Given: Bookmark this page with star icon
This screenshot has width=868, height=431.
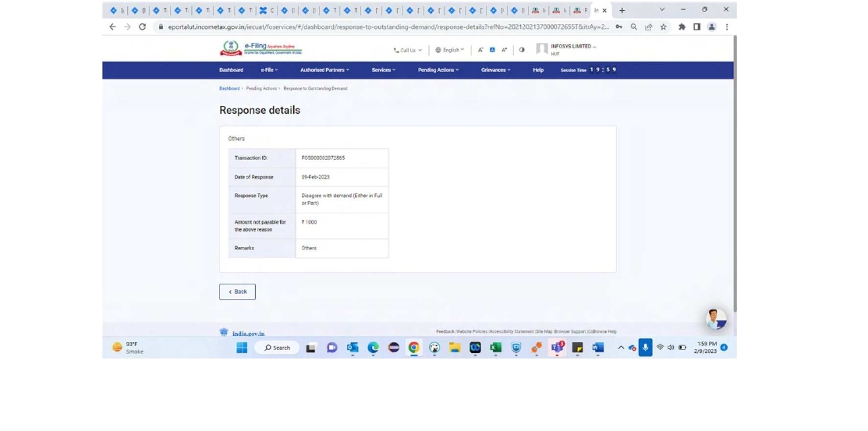Looking at the screenshot, I should point(664,26).
